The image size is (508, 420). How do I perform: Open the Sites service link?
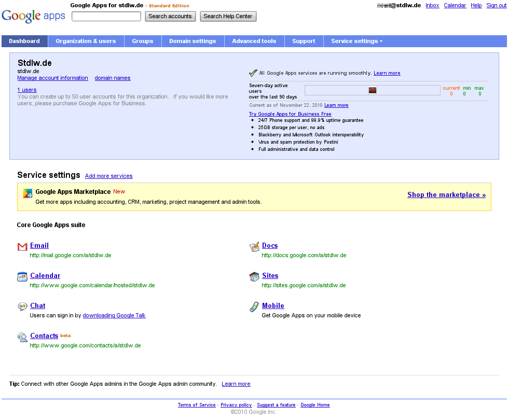pos(270,275)
